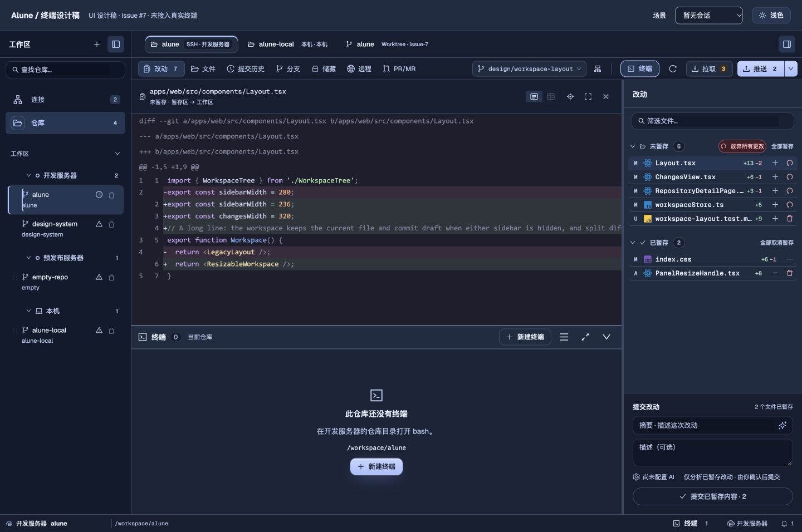Click the refresh icon next to 终端 button

click(673, 68)
